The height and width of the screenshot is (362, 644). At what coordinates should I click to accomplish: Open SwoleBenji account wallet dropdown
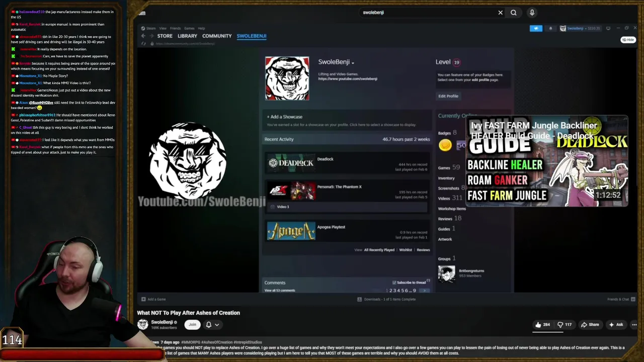click(580, 28)
